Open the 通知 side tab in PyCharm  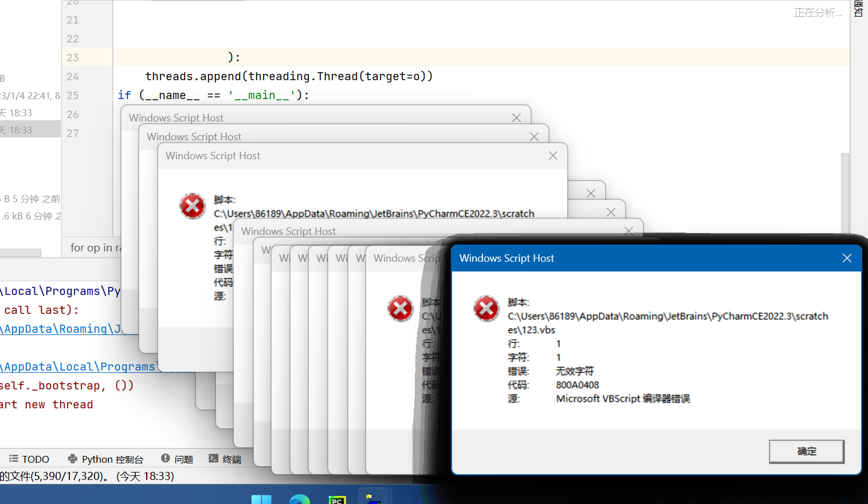pyautogui.click(x=859, y=9)
